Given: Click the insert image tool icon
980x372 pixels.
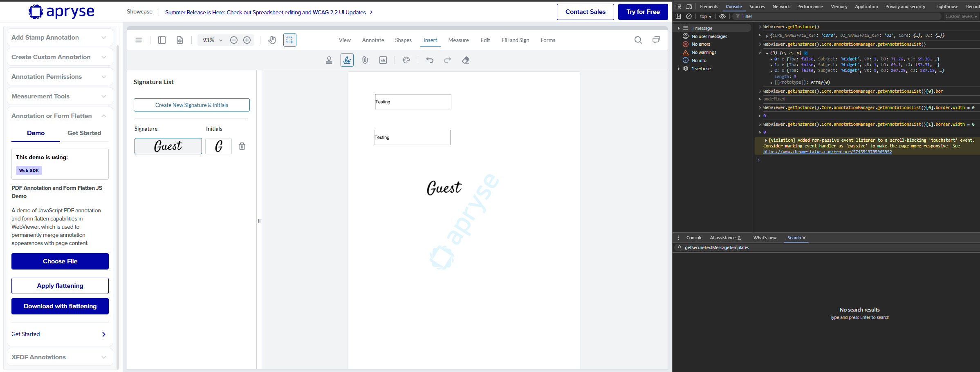Looking at the screenshot, I should (x=383, y=60).
